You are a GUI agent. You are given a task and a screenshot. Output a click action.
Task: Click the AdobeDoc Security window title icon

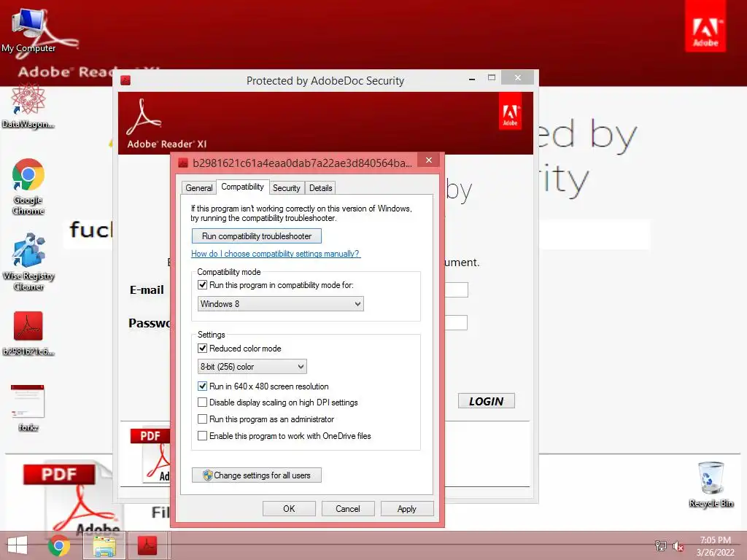[125, 80]
